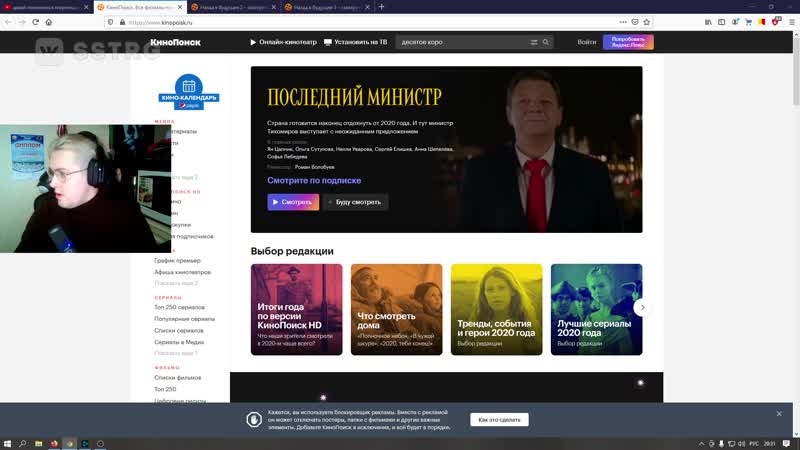Go to browser home page icon
This screenshot has width=800, height=450.
point(48,22)
